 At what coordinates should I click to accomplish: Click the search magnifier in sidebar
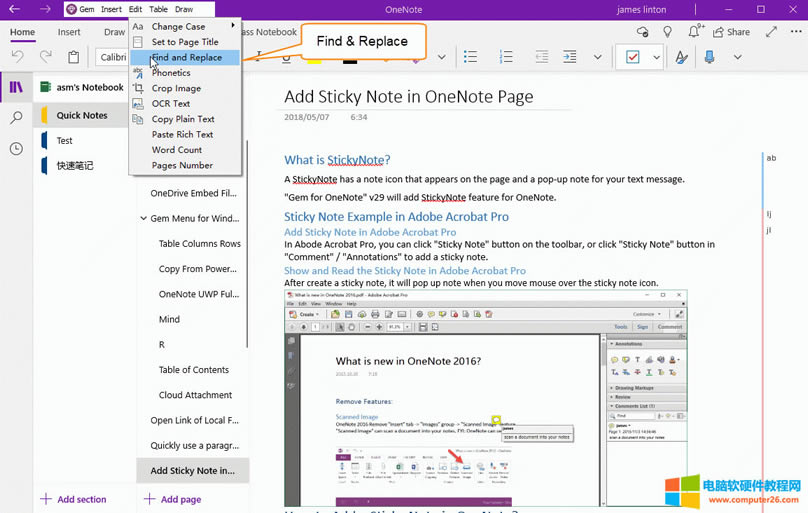pyautogui.click(x=16, y=118)
